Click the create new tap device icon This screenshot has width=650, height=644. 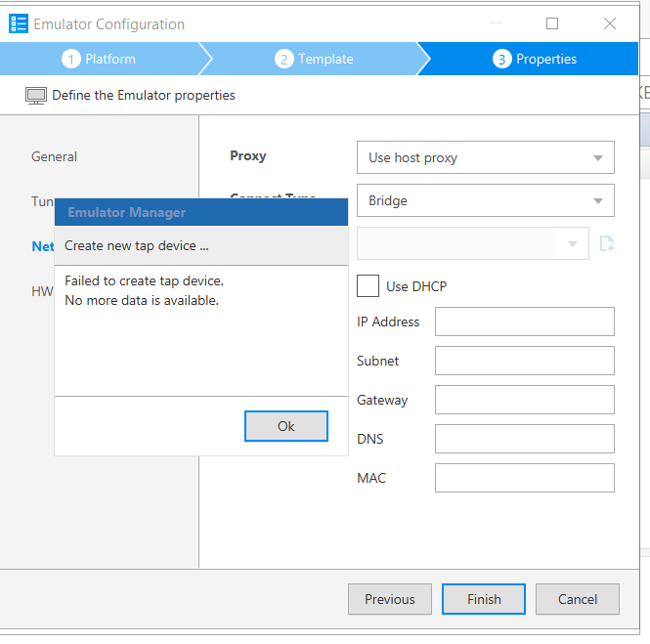pos(606,243)
